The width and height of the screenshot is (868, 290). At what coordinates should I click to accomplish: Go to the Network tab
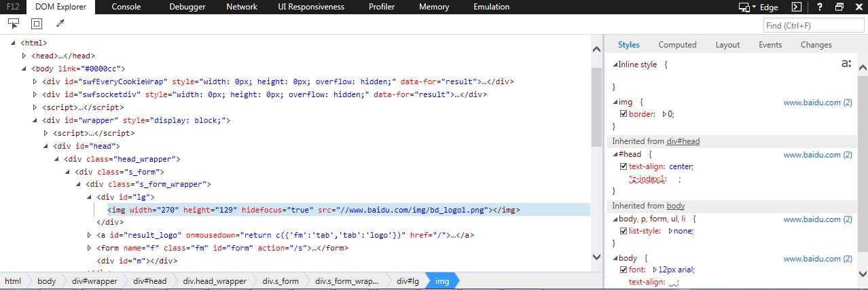242,7
